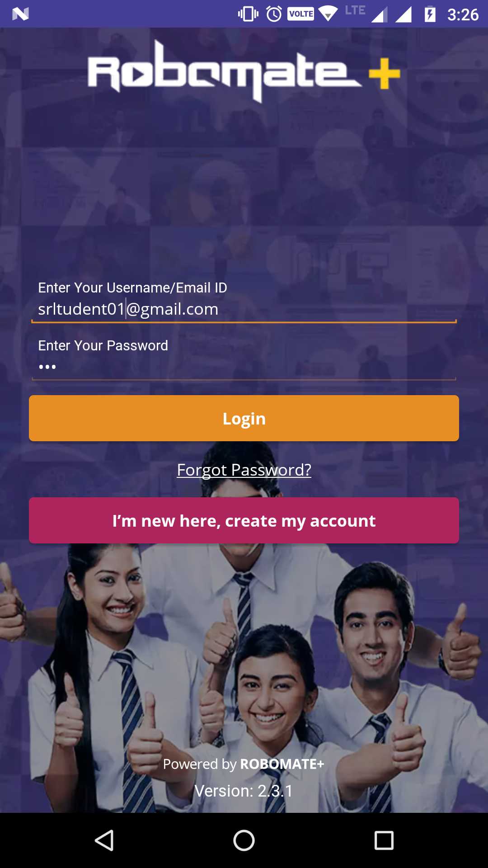Open the Forgot Password? link
488x868 pixels.
click(x=244, y=470)
